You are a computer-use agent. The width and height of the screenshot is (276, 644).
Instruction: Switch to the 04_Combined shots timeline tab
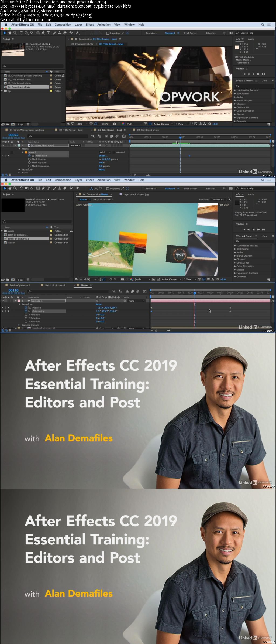[x=148, y=130]
